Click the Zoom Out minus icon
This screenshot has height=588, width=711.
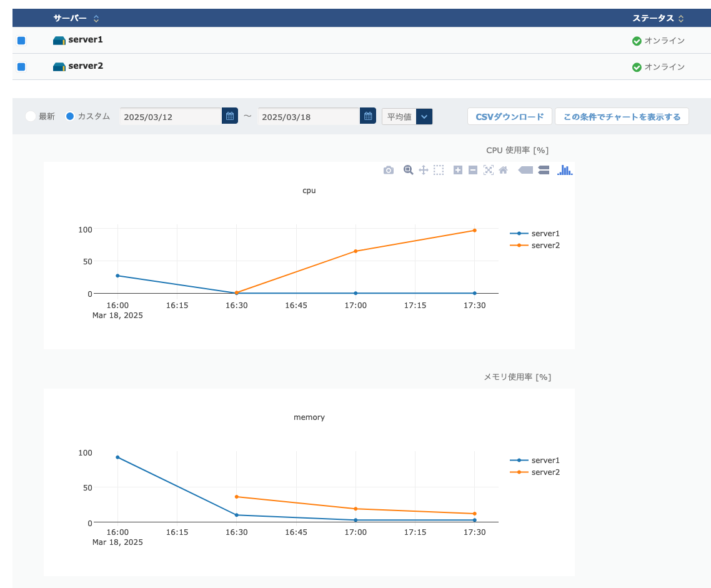[473, 170]
